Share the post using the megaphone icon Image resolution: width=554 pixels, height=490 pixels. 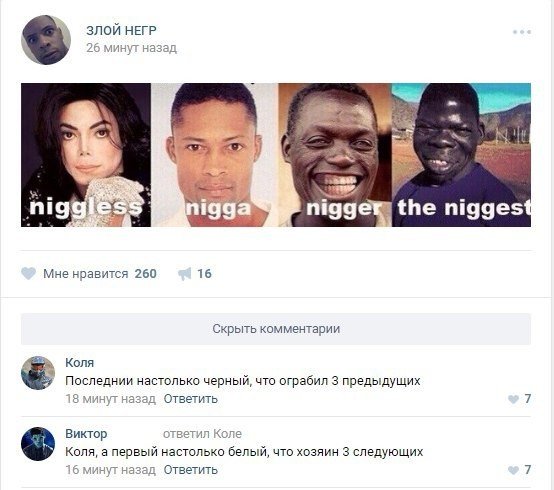184,274
